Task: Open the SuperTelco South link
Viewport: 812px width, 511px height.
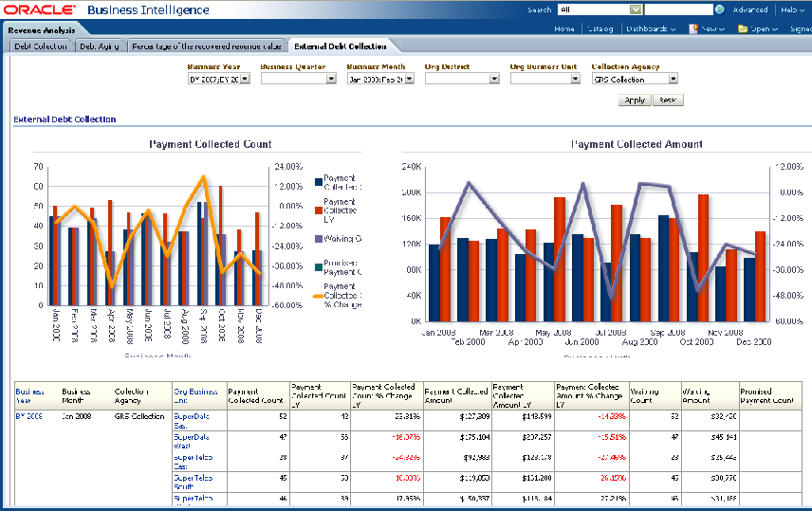Action: 194,482
